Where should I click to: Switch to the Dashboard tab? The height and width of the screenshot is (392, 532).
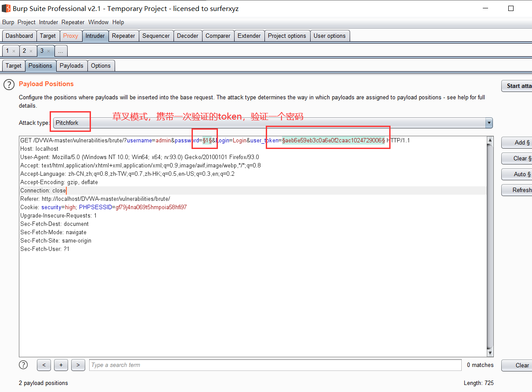[x=19, y=36]
